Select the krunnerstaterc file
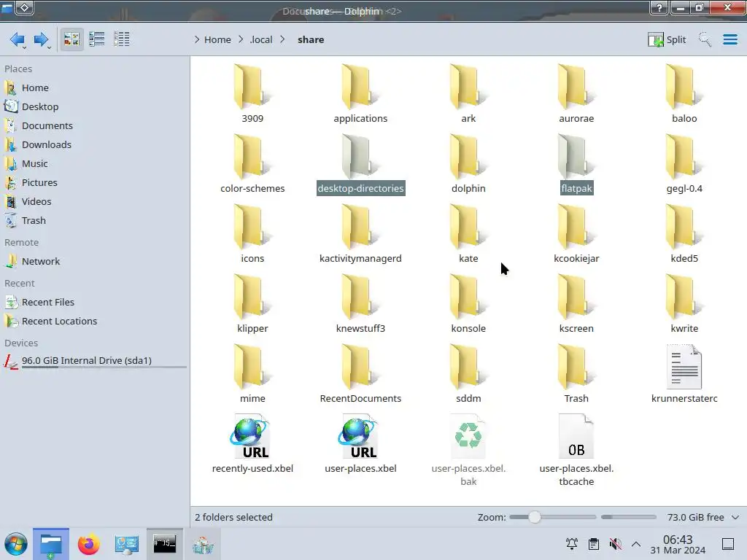 click(x=684, y=374)
